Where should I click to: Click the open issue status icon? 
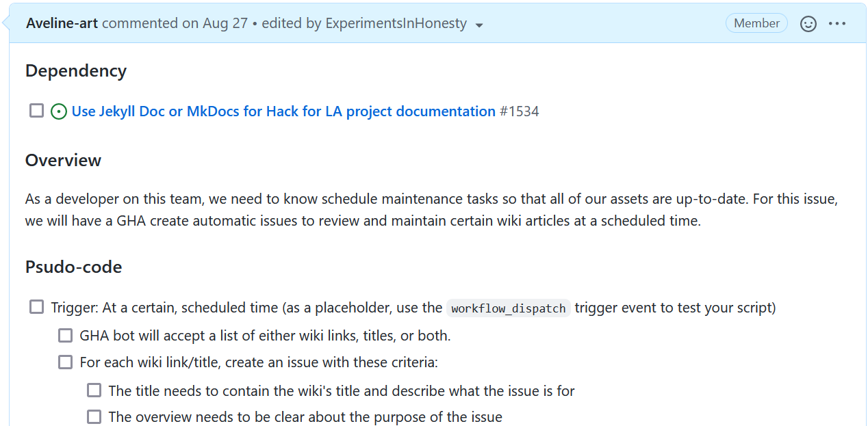[x=59, y=111]
